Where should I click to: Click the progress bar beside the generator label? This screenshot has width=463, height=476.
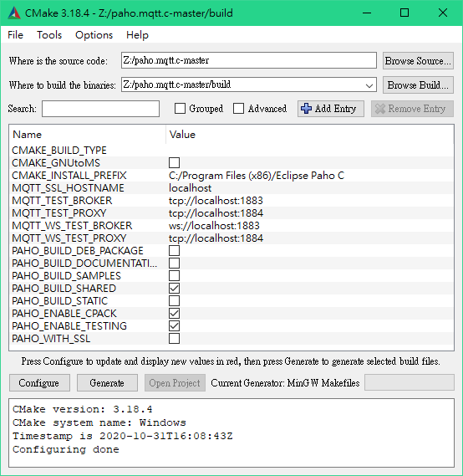click(x=410, y=382)
